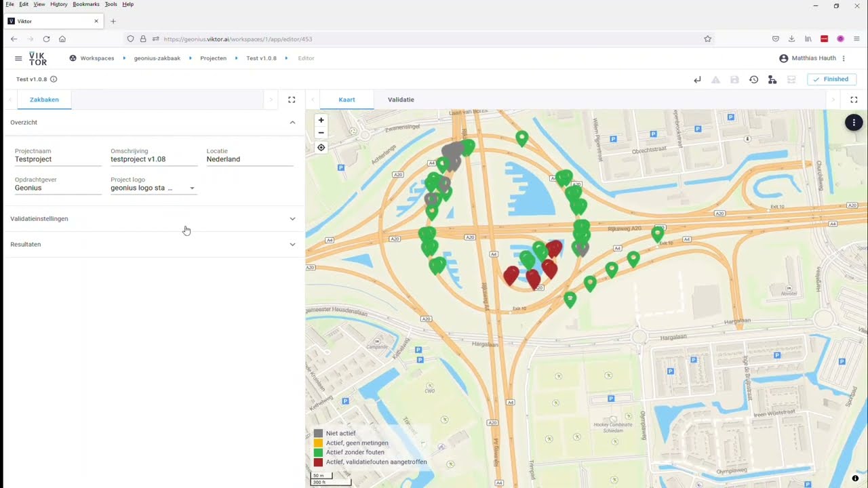The width and height of the screenshot is (868, 488).
Task: Go back in browser history
Action: tap(14, 39)
